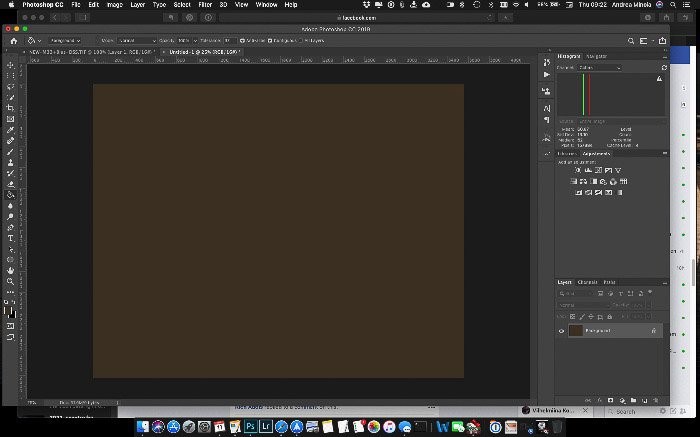Screen dimensions: 700x437
Task: Click the Share icon in Photoshop
Action: 662,41
